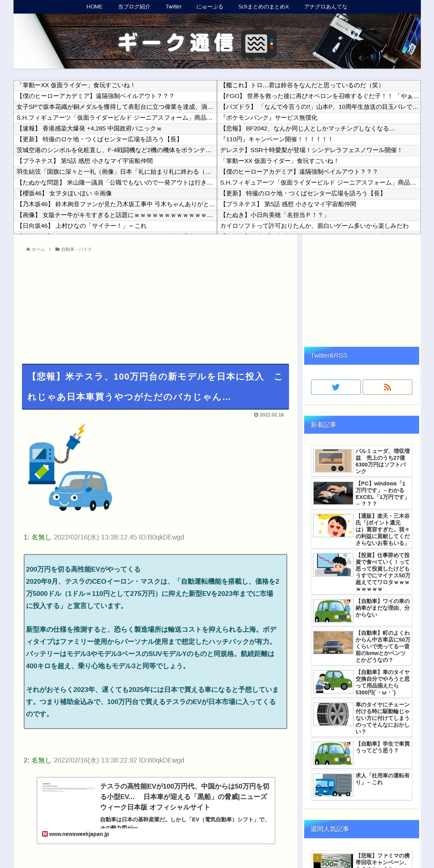Open the 【PC】windows「1万円です」 article
Image resolution: width=434 pixels, height=868 pixels.
point(362,493)
